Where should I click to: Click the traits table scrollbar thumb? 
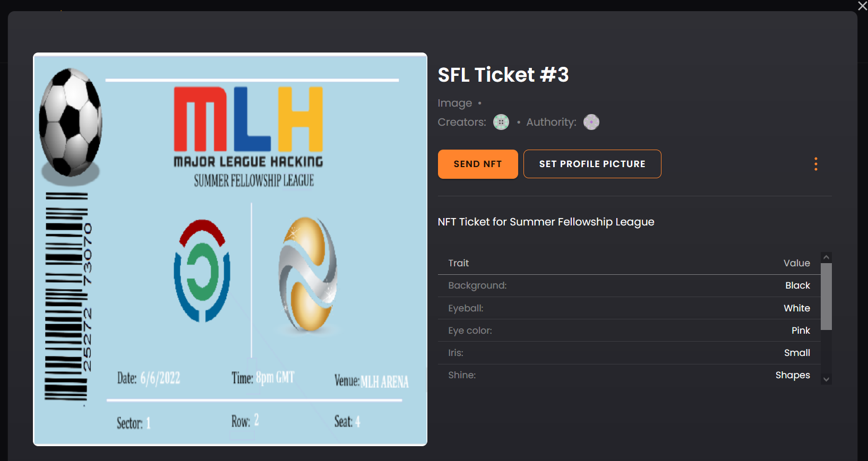click(826, 296)
